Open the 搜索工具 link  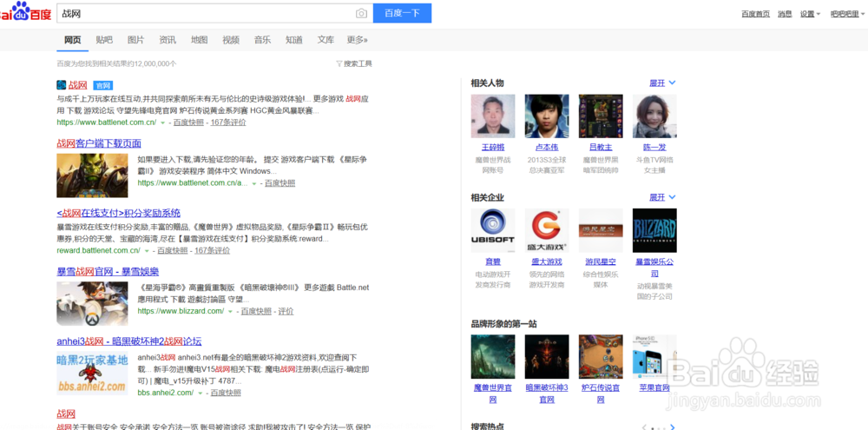[358, 63]
